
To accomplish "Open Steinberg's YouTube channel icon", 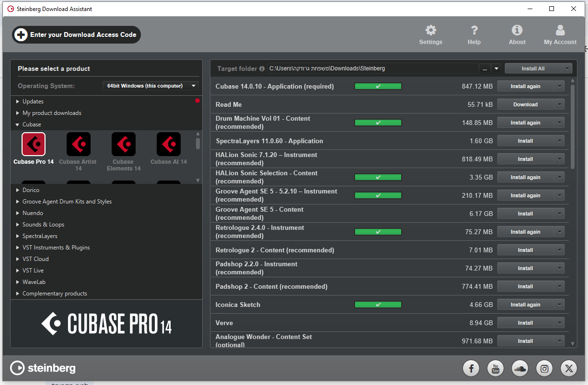I will pyautogui.click(x=496, y=368).
